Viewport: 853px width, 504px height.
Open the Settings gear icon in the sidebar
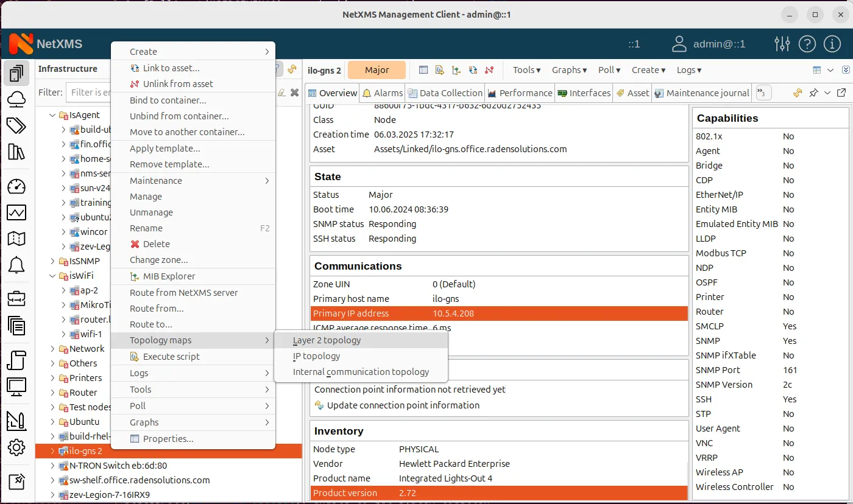[x=16, y=447]
